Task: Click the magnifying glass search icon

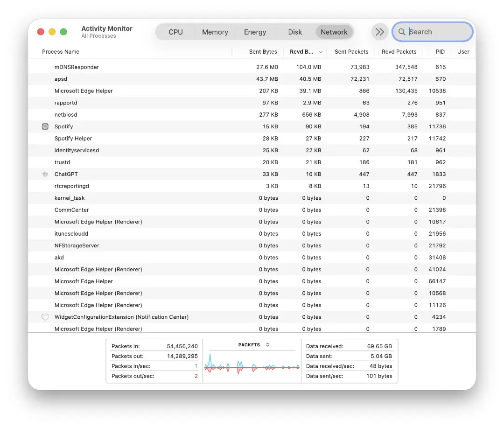Action: coord(401,32)
